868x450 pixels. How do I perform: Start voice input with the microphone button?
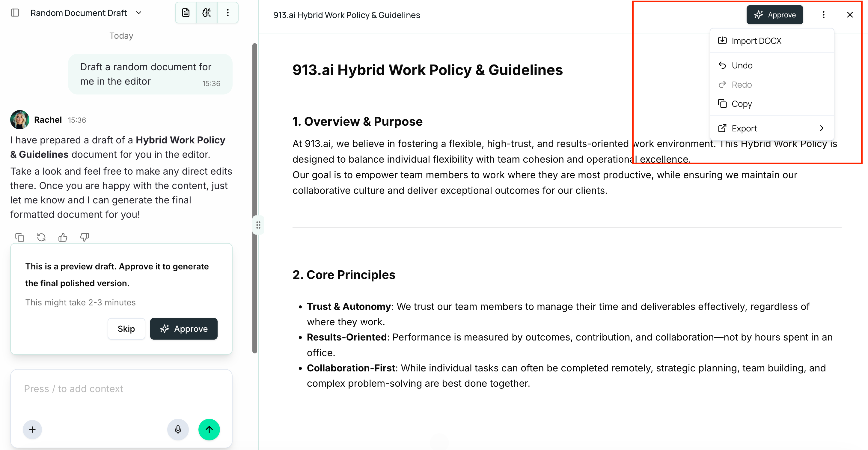178,429
